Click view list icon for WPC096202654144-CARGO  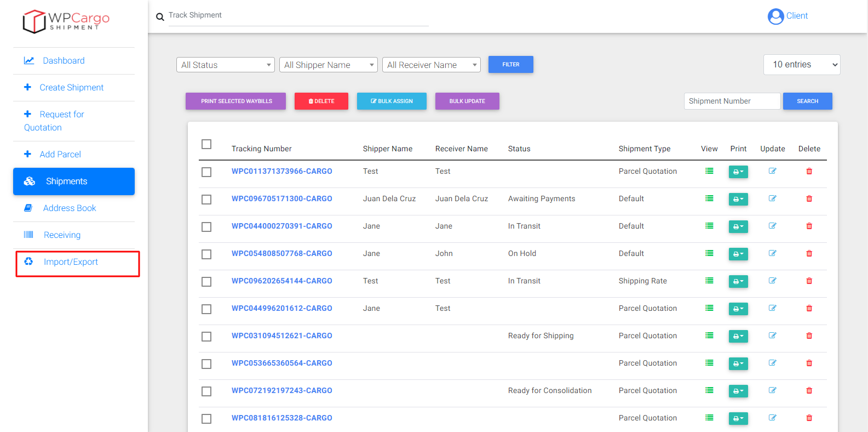tap(709, 281)
